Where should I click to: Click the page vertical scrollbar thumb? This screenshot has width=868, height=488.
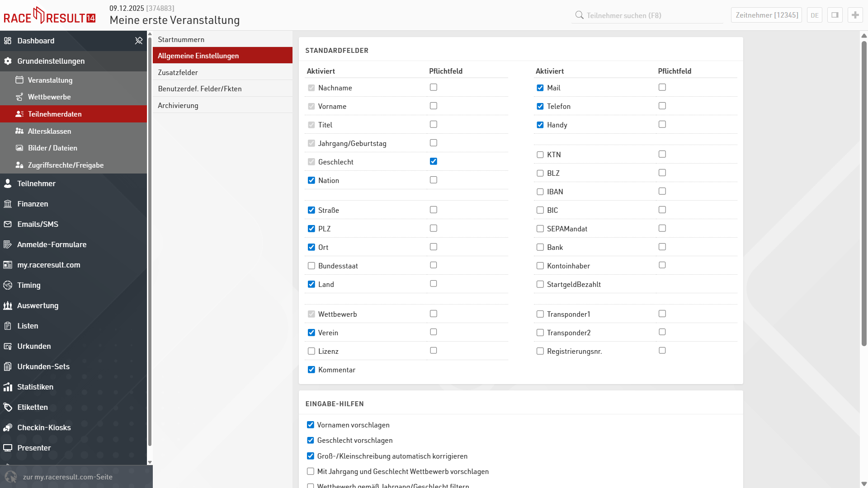[864, 194]
